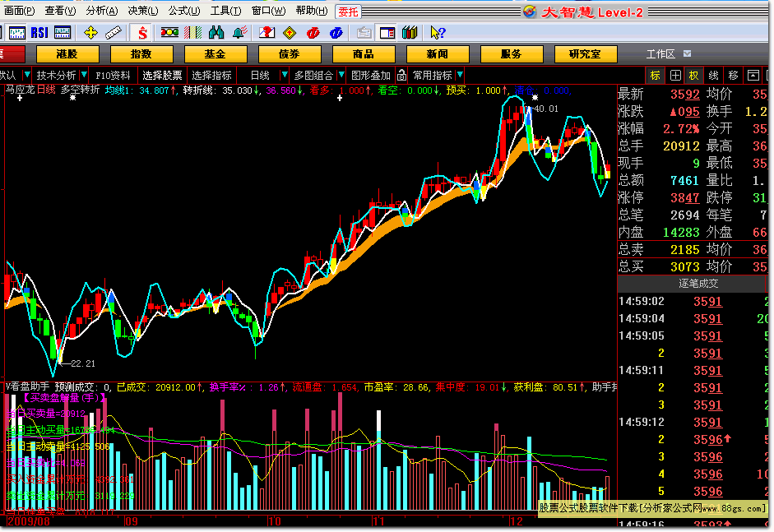This screenshot has height=532, width=774.
Task: Open the binoculars search tool
Action: 216,33
